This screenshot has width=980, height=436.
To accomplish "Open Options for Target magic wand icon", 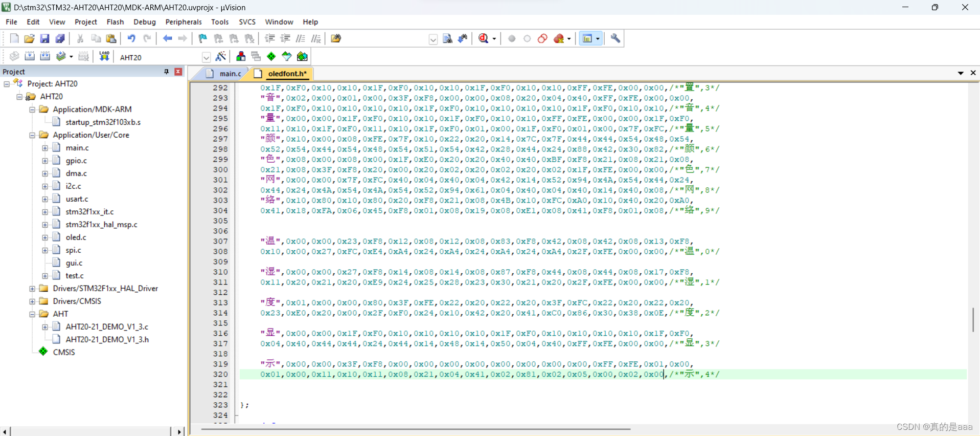I will pyautogui.click(x=221, y=56).
